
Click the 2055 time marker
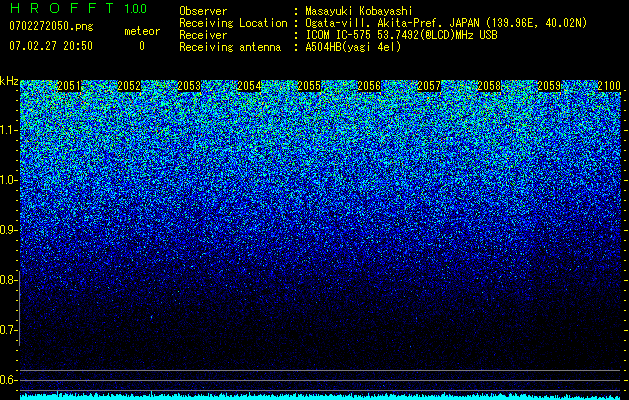click(x=309, y=86)
